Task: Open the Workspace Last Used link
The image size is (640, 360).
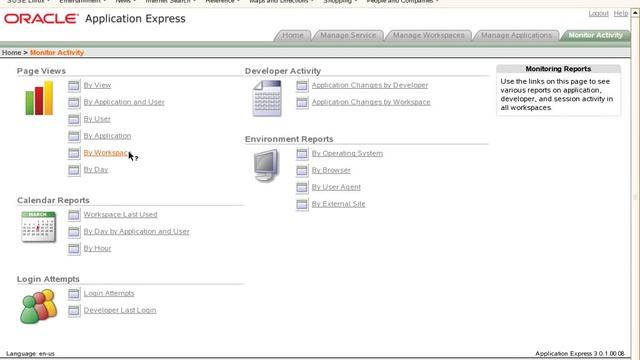Action: (120, 215)
